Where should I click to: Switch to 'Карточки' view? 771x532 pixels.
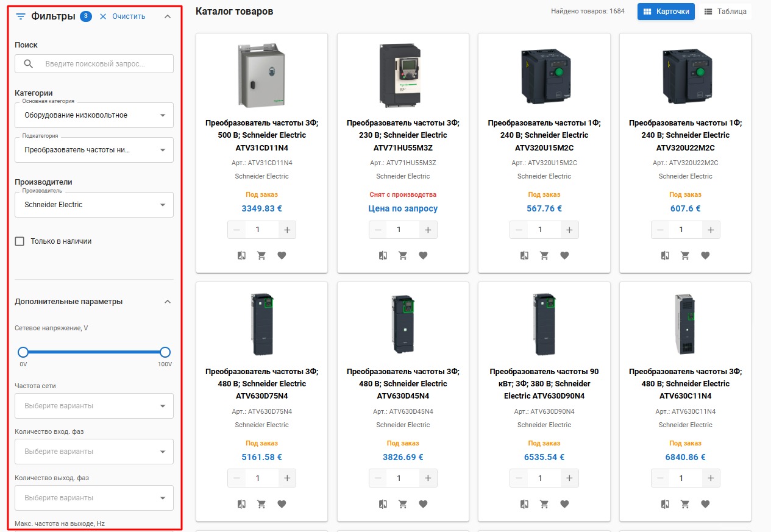click(x=666, y=12)
